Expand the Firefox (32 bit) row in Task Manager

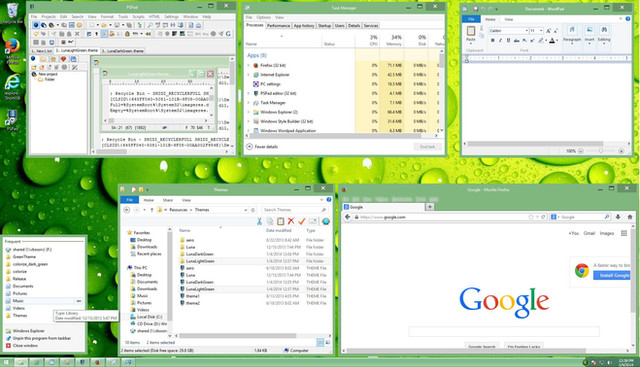point(249,65)
